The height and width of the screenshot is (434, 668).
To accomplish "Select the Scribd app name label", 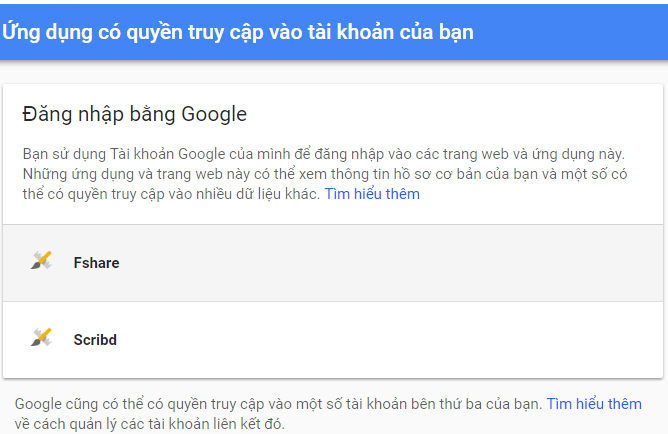I will point(95,340).
